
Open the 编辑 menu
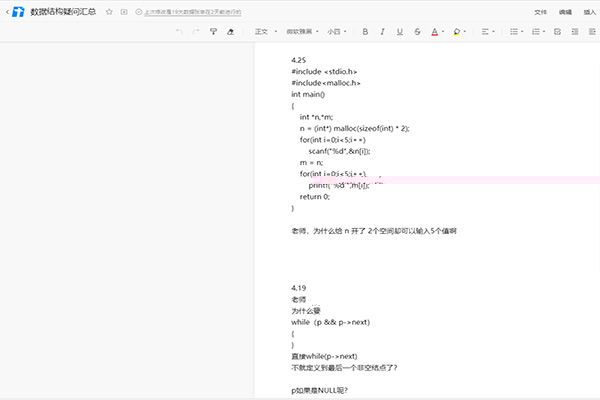[565, 12]
